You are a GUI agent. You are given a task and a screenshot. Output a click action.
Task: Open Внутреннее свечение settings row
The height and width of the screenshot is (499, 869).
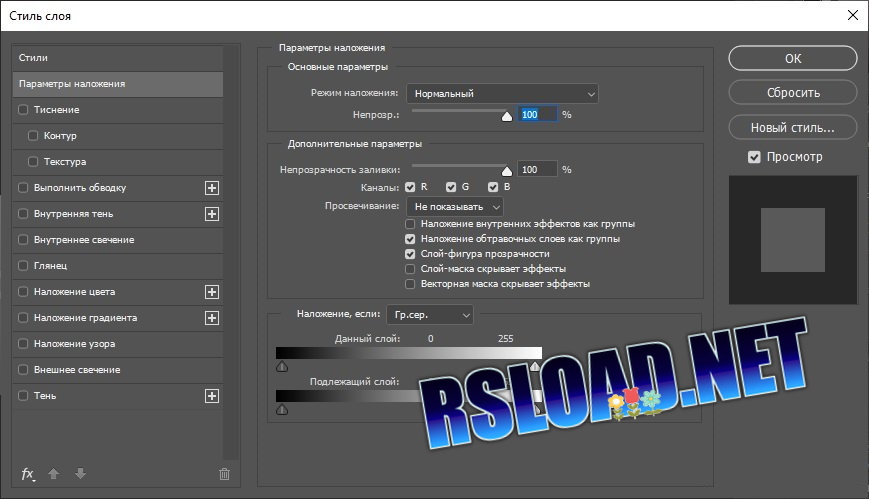(117, 240)
